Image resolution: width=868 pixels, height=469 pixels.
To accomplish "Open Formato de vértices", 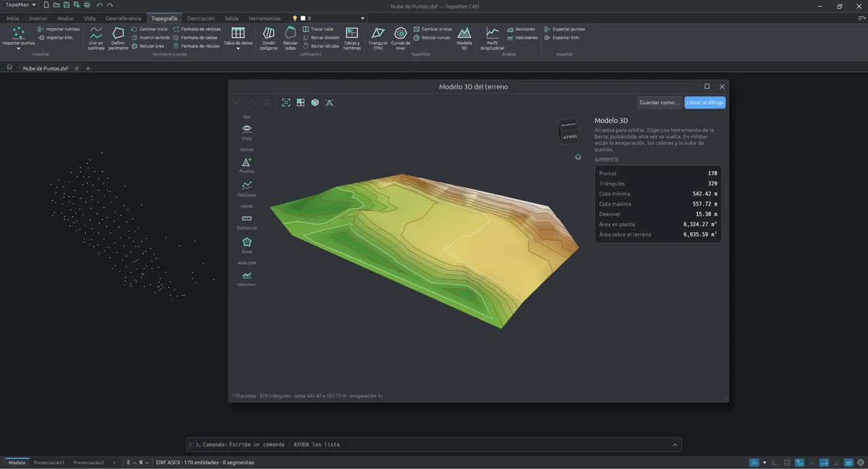I will [x=197, y=29].
